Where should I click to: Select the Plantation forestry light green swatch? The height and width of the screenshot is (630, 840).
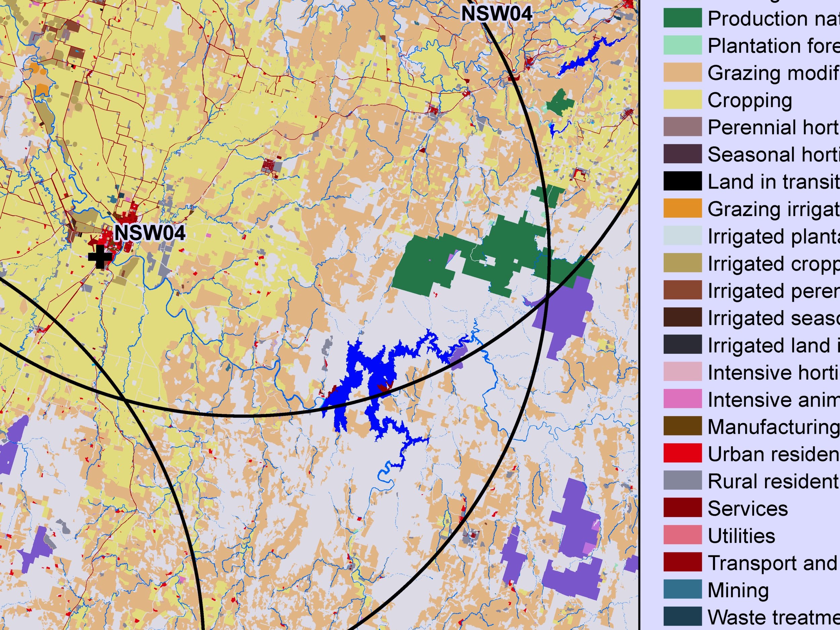682,46
